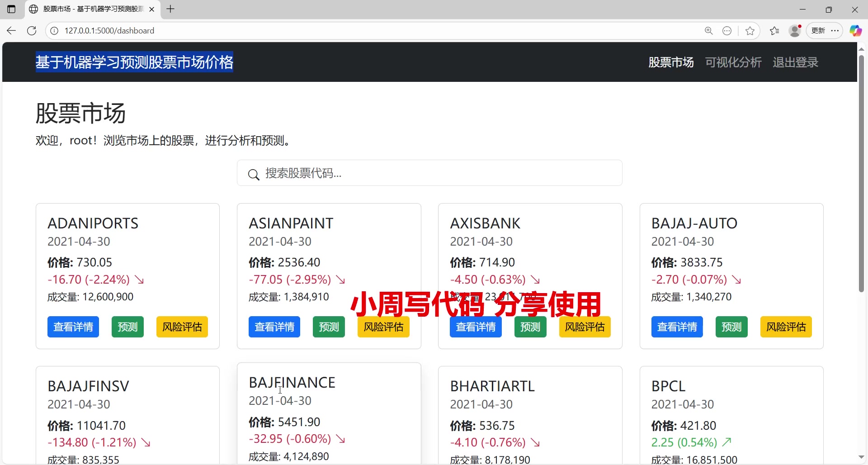
Task: Open tab actions via tab preview icon
Action: pos(11,9)
